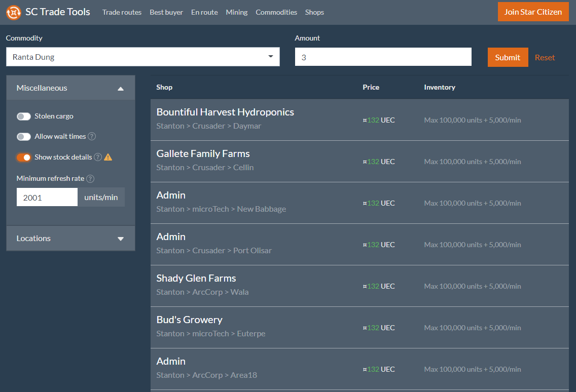Open the Trade routes page

pyautogui.click(x=122, y=12)
